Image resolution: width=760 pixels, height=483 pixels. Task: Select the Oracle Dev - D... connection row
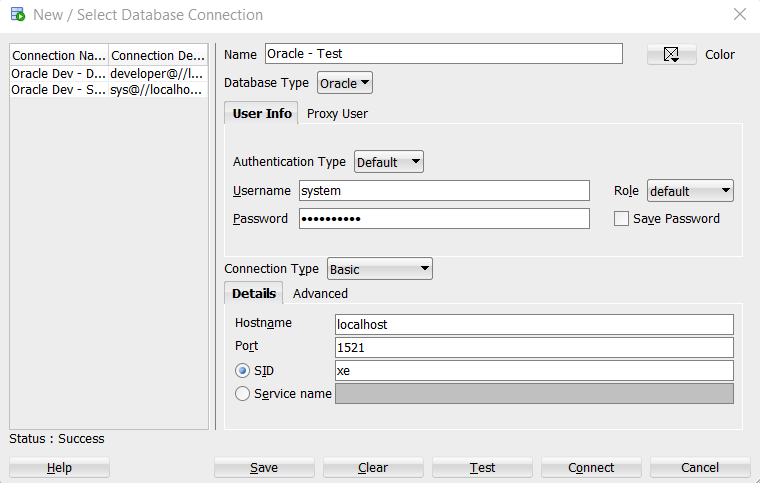tap(109, 74)
